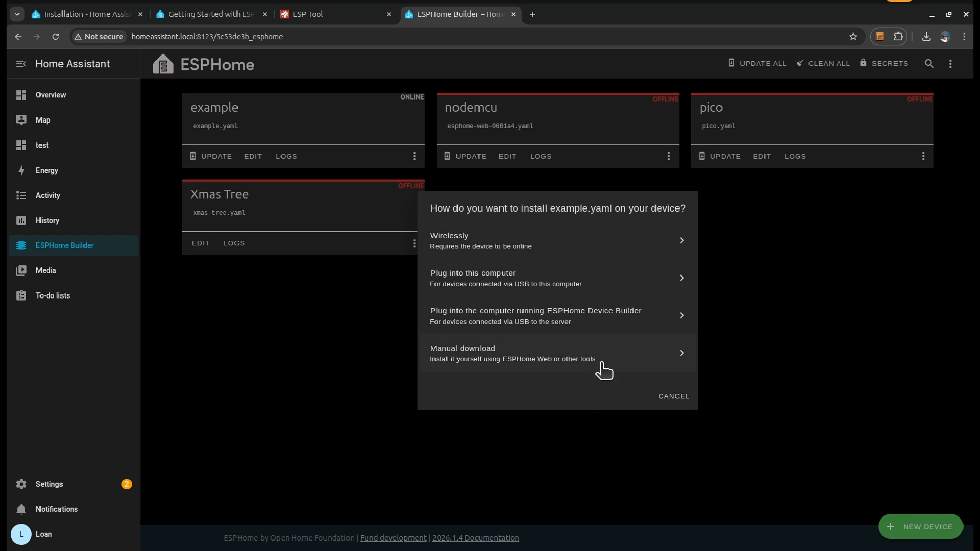Click UPDATE ALL in the header

pyautogui.click(x=757, y=63)
